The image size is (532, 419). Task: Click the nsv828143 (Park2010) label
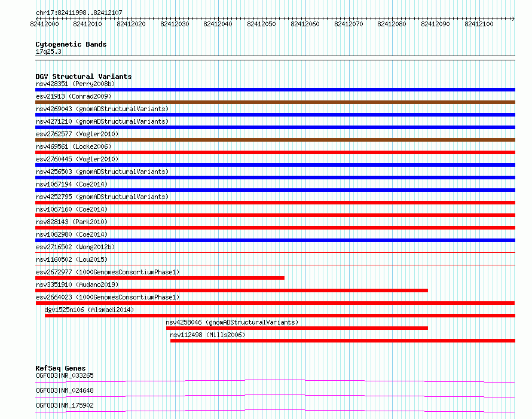pyautogui.click(x=72, y=222)
